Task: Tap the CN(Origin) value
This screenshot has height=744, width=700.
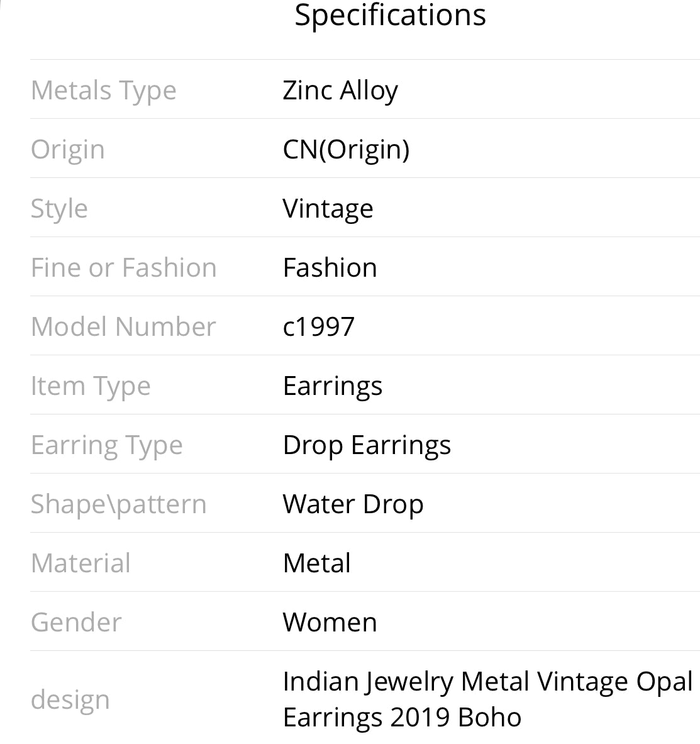Action: (346, 150)
